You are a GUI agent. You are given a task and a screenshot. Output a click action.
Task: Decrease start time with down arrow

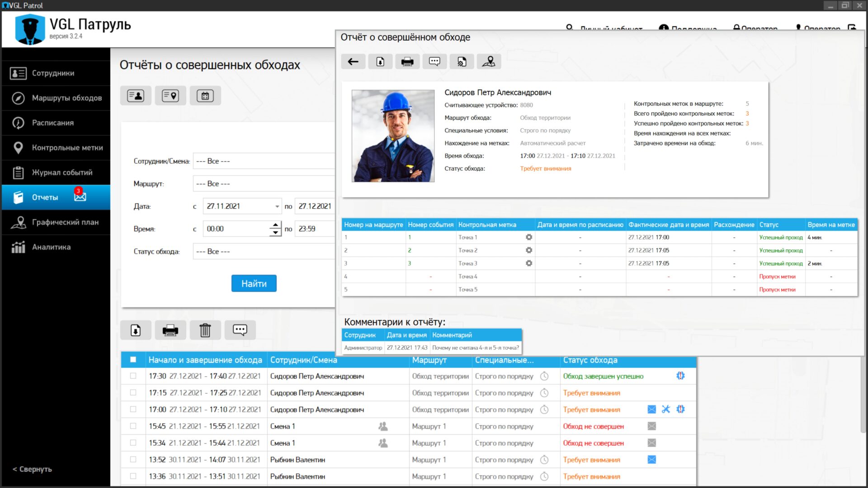click(x=275, y=233)
